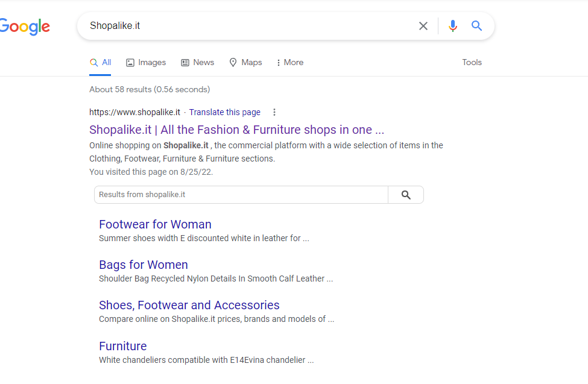Open the Furniture sitelink
588x384 pixels.
(x=122, y=346)
